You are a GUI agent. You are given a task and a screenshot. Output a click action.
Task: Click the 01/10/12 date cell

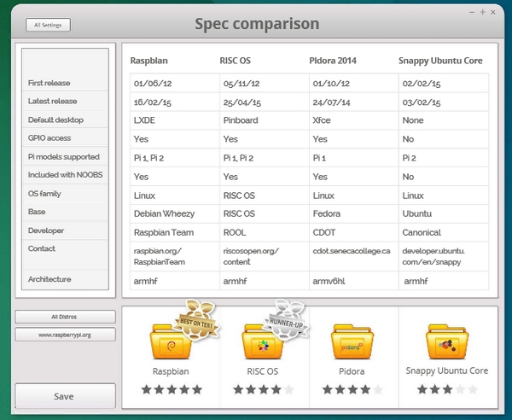click(354, 84)
